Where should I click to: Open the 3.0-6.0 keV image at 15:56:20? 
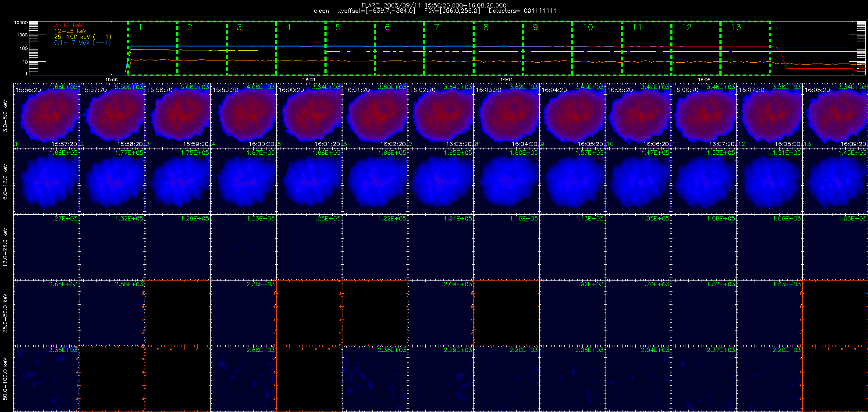point(46,116)
